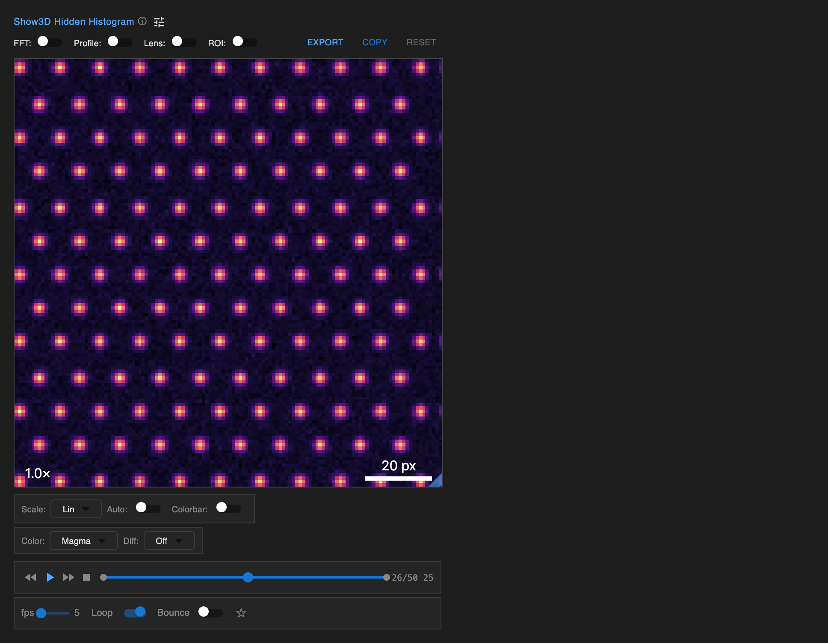Open the Histogram view
The width and height of the screenshot is (828, 644).
(111, 21)
